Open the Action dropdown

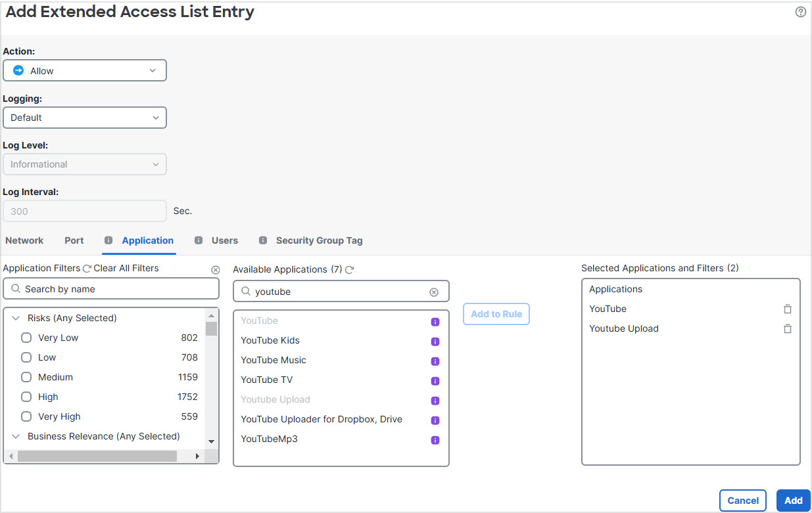pyautogui.click(x=85, y=70)
